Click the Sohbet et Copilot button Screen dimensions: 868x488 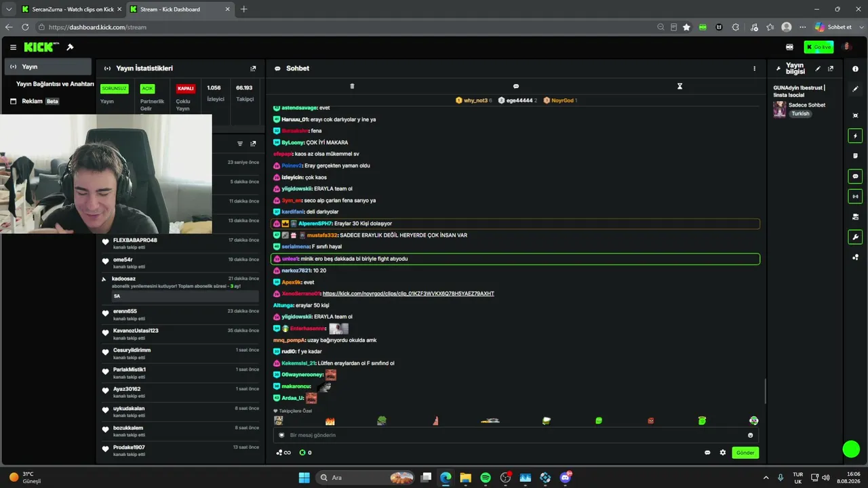coord(833,27)
